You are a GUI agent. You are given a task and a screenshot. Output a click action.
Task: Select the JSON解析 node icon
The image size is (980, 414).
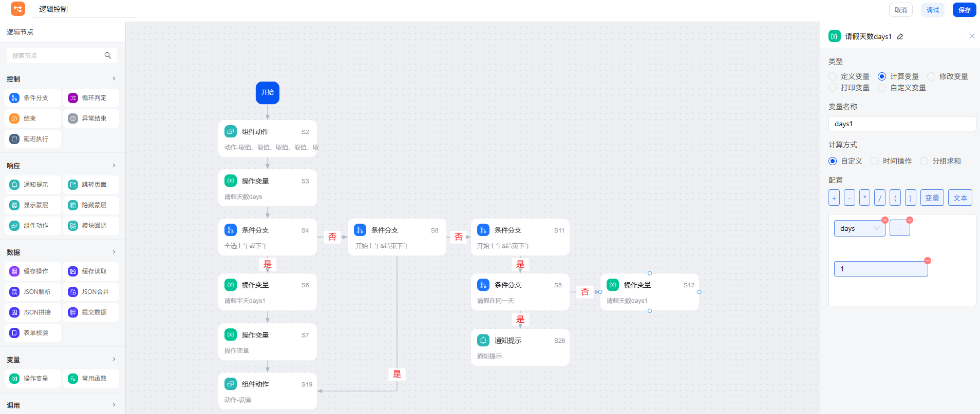coord(14,292)
